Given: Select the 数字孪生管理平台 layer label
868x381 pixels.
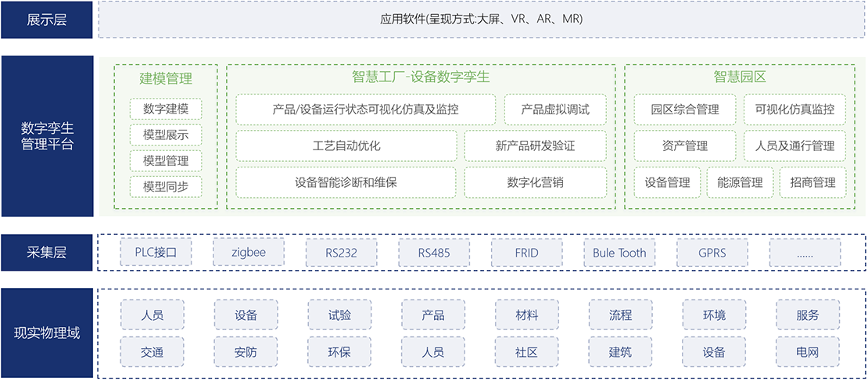Looking at the screenshot, I should (x=47, y=135).
